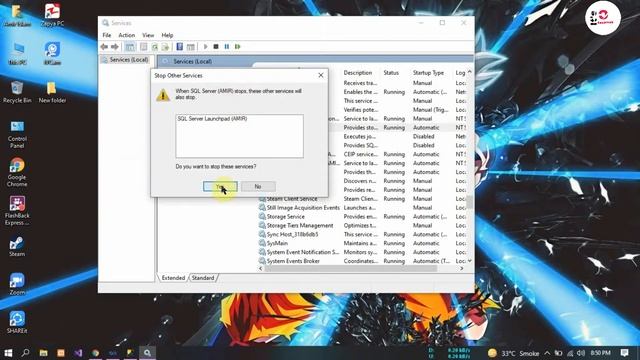Image resolution: width=640 pixels, height=360 pixels.
Task: Select the Control Panel desktop icon
Action: 17,135
